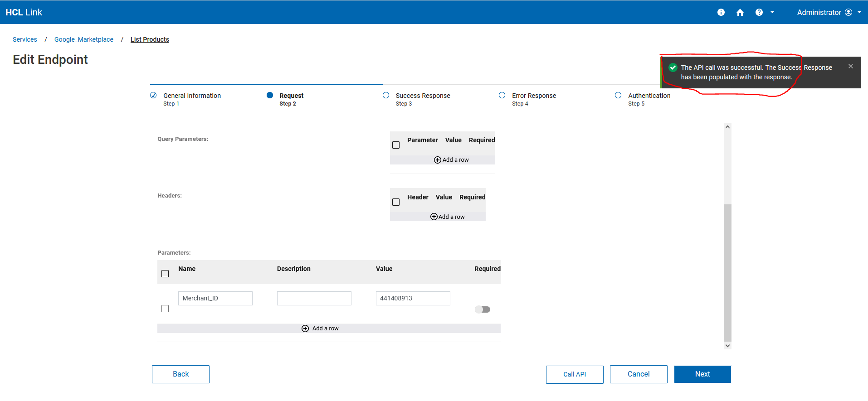The width and height of the screenshot is (868, 401).
Task: Toggle Required switch for Merchant_ID
Action: coord(483,309)
